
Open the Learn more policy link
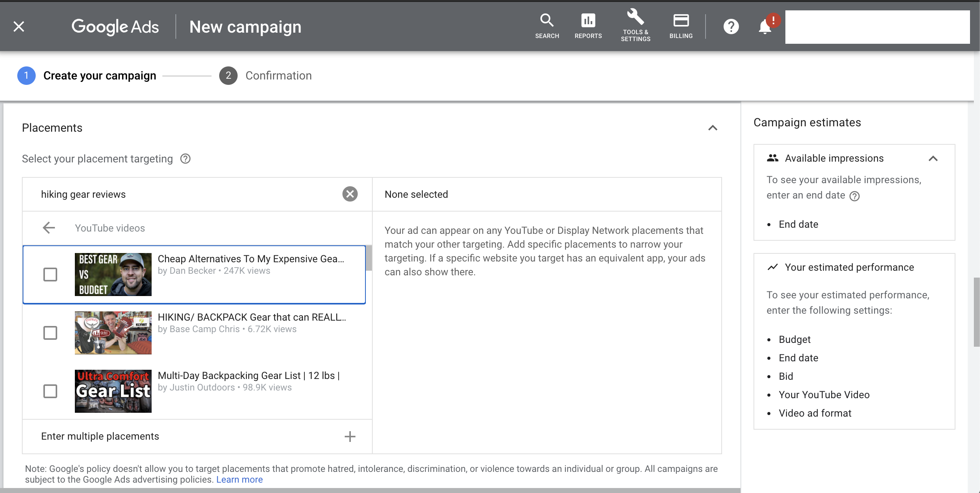tap(239, 480)
